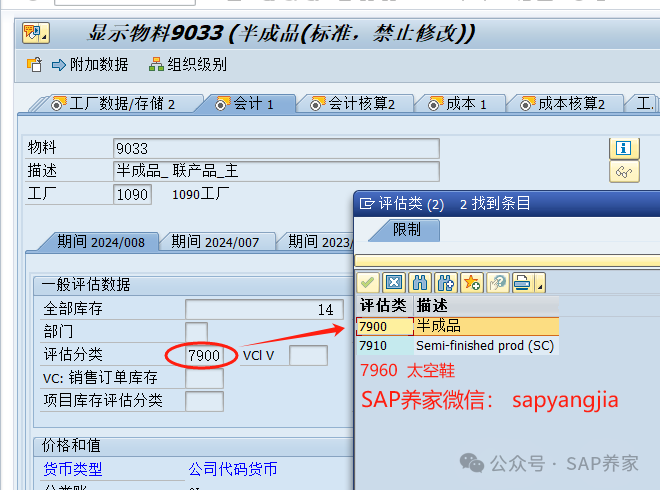The image size is (660, 490).
Task: Select the 7910 valuation class cell
Action: [385, 346]
